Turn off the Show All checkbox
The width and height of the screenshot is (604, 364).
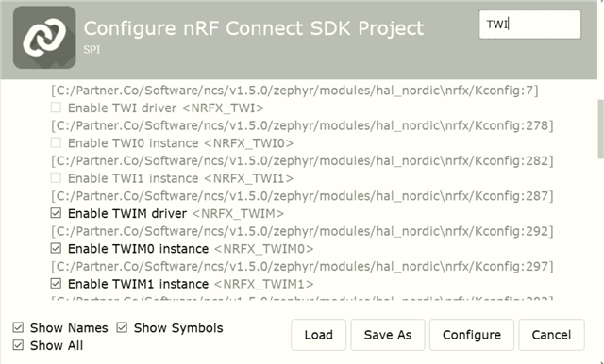coord(18,345)
